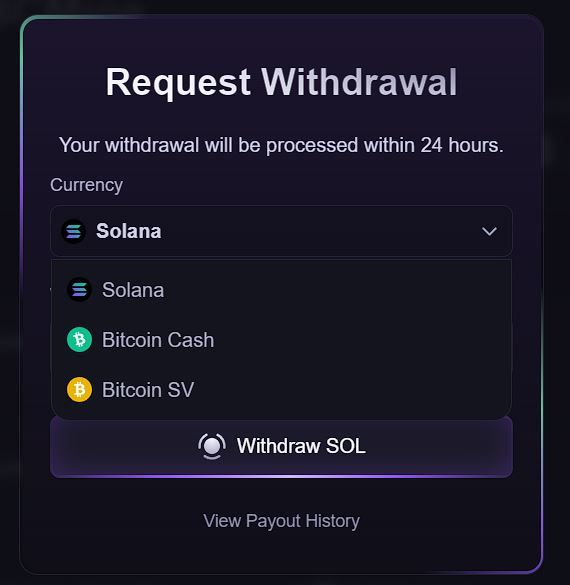The width and height of the screenshot is (570, 585).
Task: Open the Currency combo box showing Solana
Action: 281,231
